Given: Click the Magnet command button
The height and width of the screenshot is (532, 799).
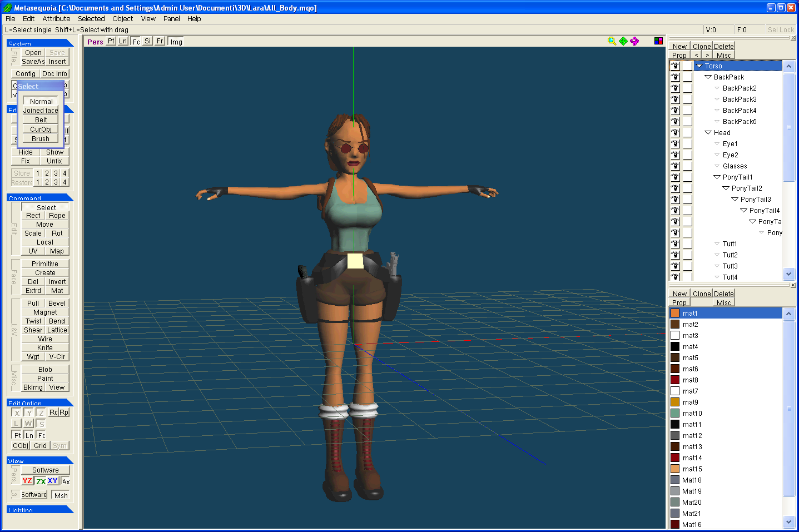Looking at the screenshot, I should click(45, 312).
